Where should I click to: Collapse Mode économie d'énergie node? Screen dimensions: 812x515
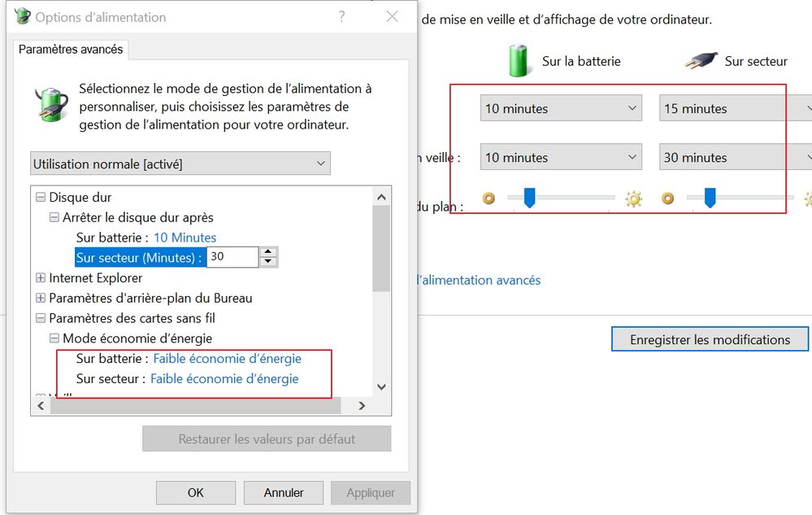coord(54,338)
